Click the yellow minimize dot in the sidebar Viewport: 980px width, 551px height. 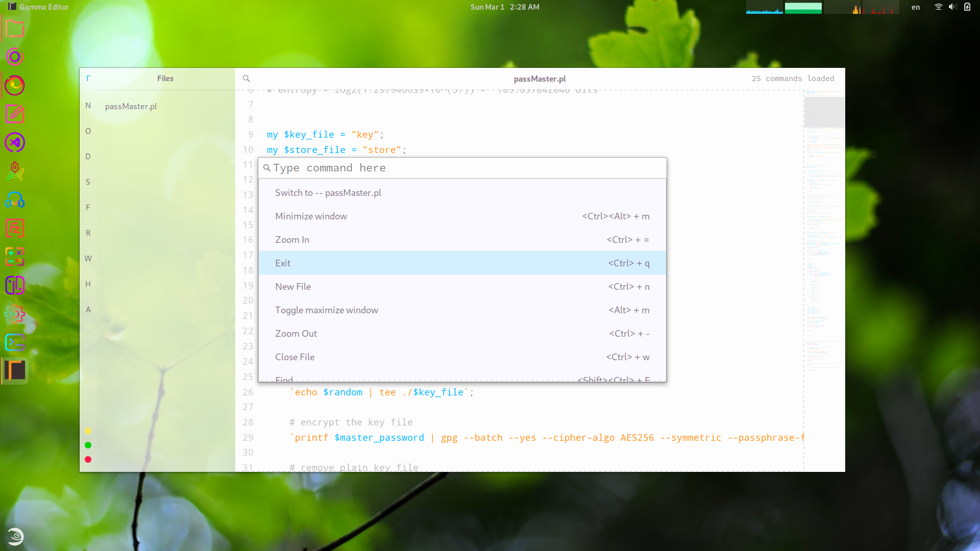coord(88,431)
